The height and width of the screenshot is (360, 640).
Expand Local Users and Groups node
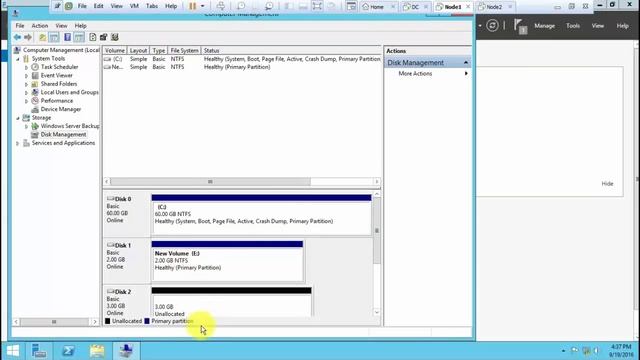(27, 93)
